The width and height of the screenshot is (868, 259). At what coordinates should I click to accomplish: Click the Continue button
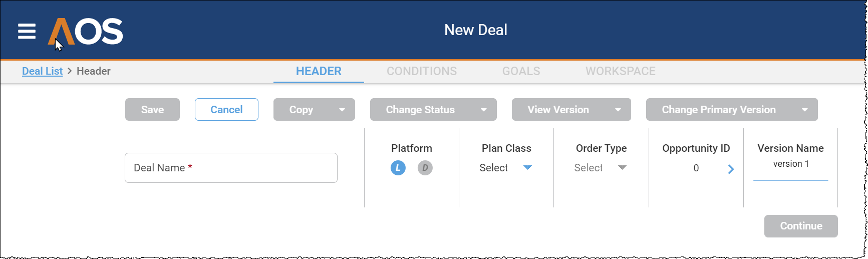pos(801,226)
